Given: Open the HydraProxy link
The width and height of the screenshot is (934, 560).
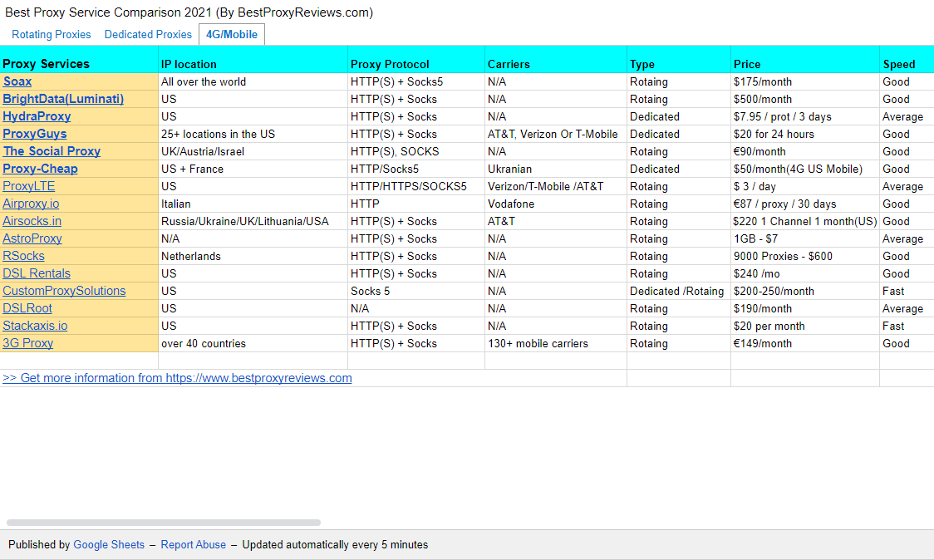Looking at the screenshot, I should tap(37, 116).
